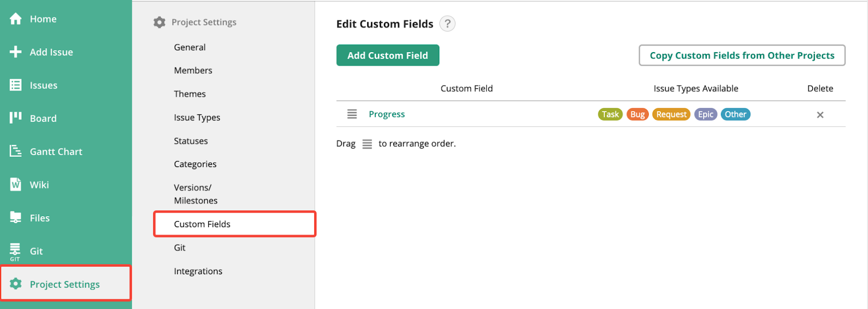The width and height of the screenshot is (868, 309).
Task: Go to Issue Types settings
Action: tap(197, 118)
